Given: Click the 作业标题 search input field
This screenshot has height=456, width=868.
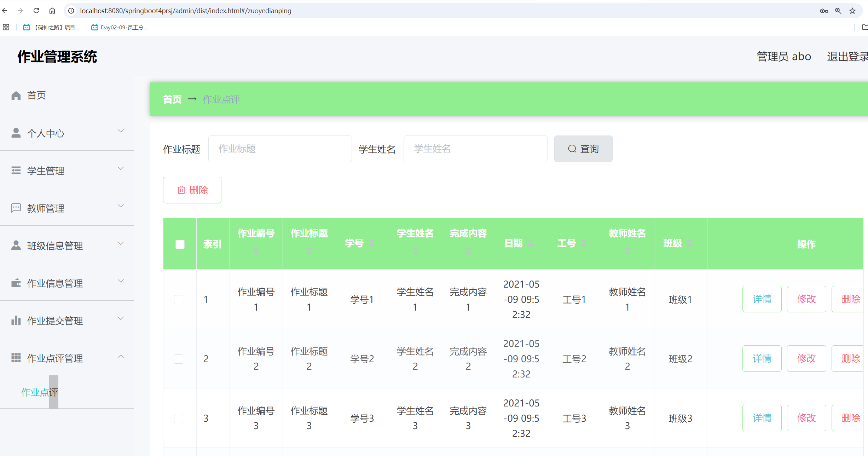Looking at the screenshot, I should click(280, 149).
